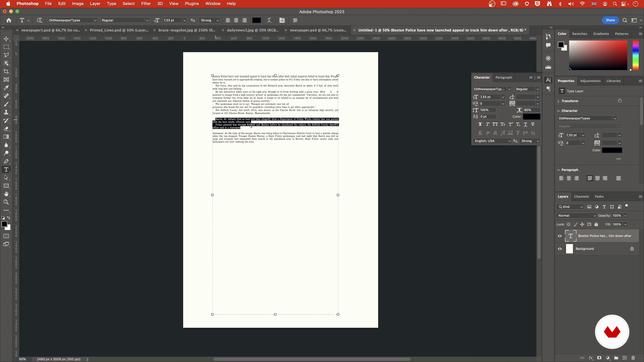Toggle Underline in Character panel
The height and width of the screenshot is (362, 644).
point(525,124)
